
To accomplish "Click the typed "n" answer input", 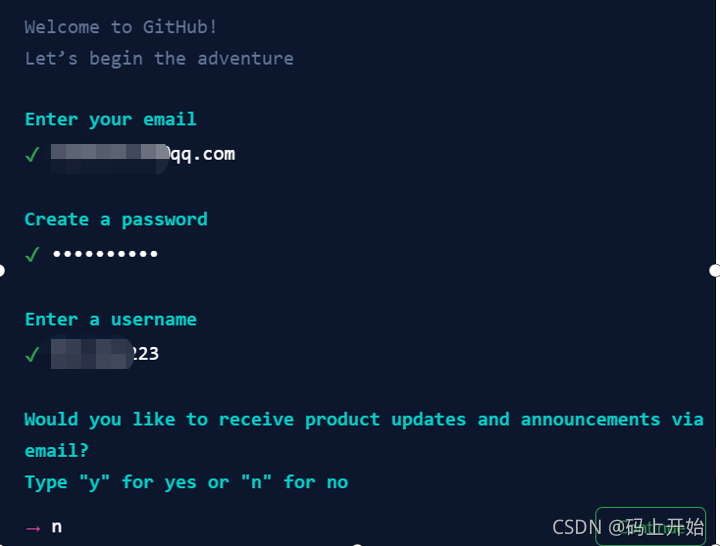I will 56,527.
